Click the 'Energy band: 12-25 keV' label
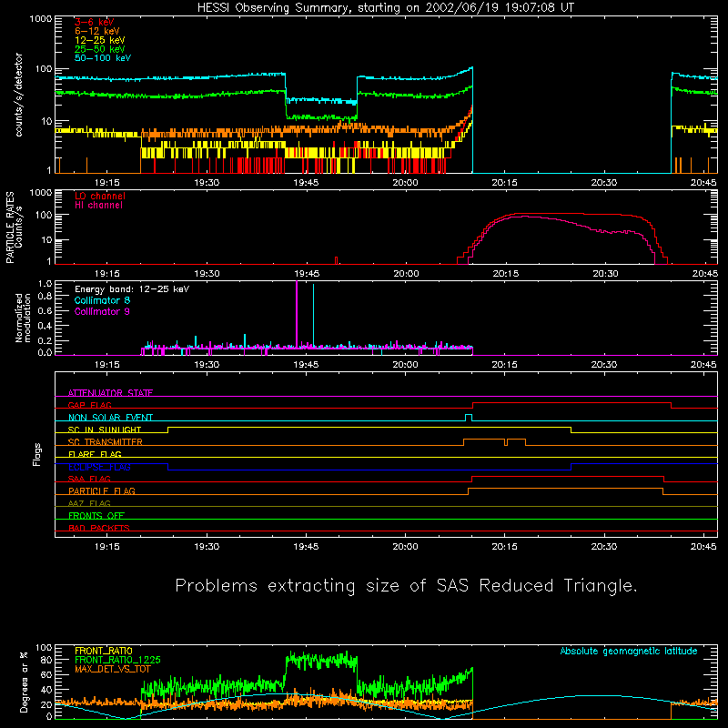 click(132, 289)
